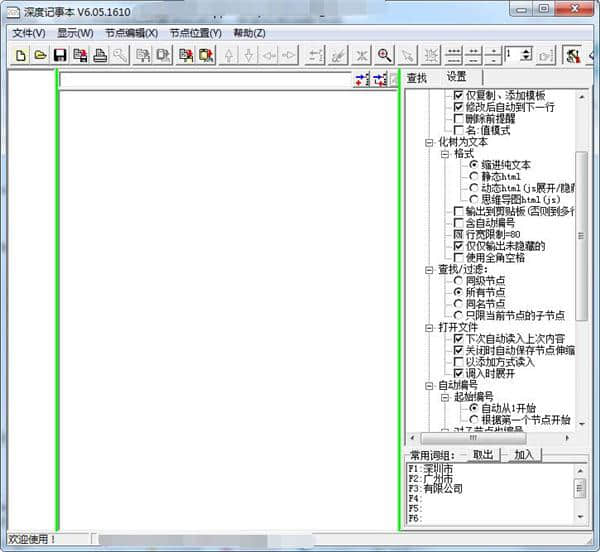This screenshot has width=600, height=552.
Task: Enable the 删除前提醒 checkbox
Action: tap(459, 118)
